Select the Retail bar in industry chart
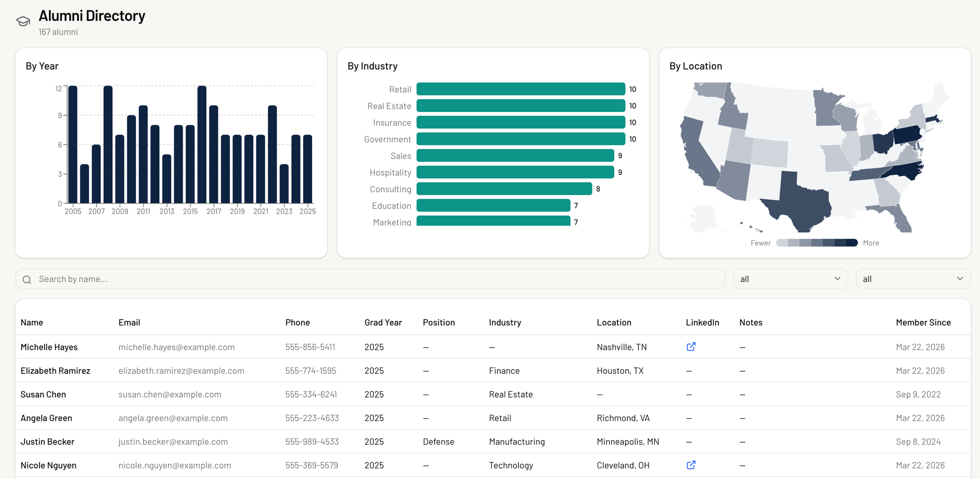Viewport: 980px width, 479px height. coord(520,89)
